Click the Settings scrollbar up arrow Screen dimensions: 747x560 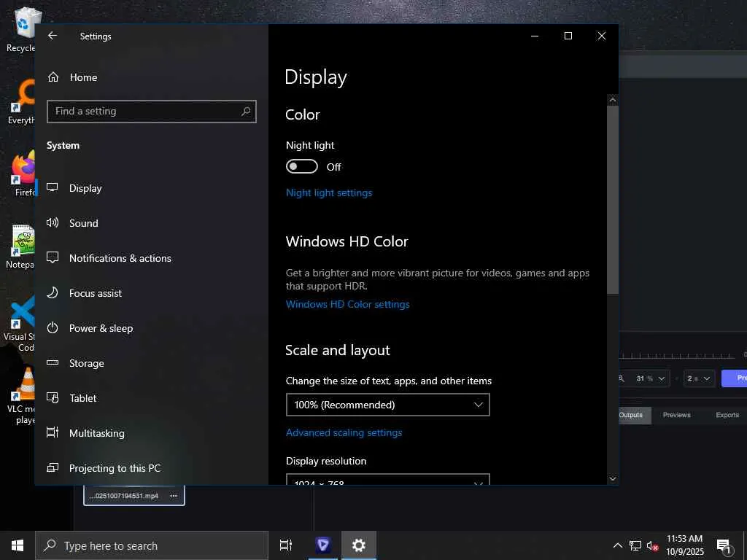613,100
